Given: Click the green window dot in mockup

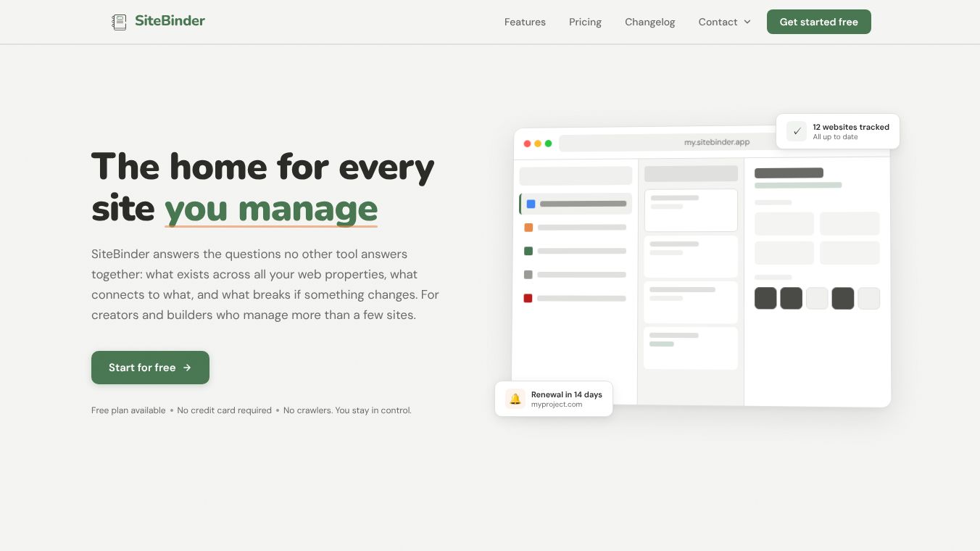Looking at the screenshot, I should [x=548, y=144].
